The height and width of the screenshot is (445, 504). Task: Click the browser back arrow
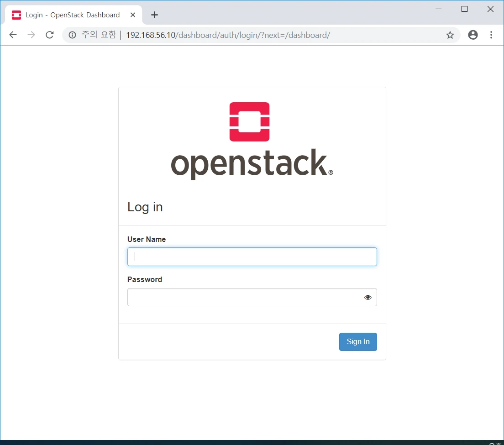point(13,35)
